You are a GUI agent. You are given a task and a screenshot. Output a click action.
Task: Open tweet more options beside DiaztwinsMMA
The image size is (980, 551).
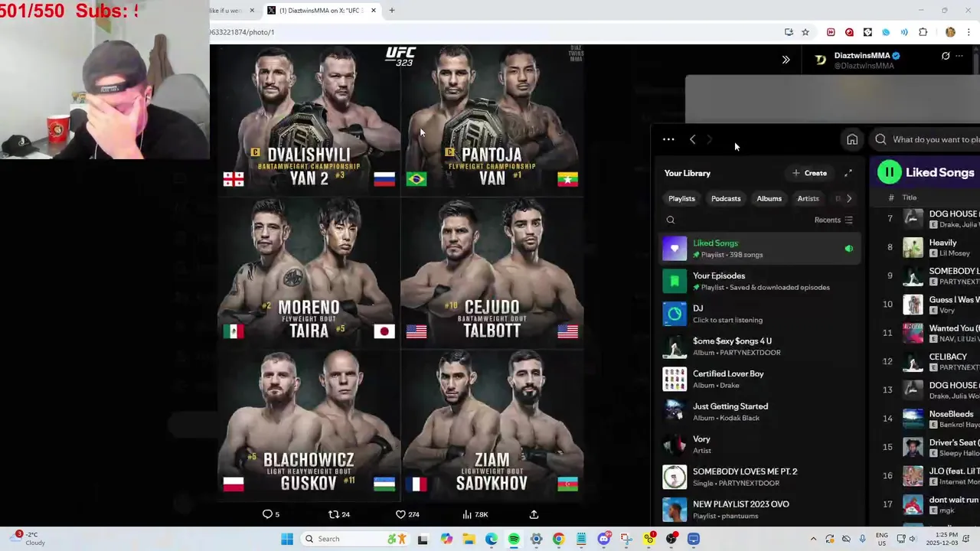pos(959,56)
